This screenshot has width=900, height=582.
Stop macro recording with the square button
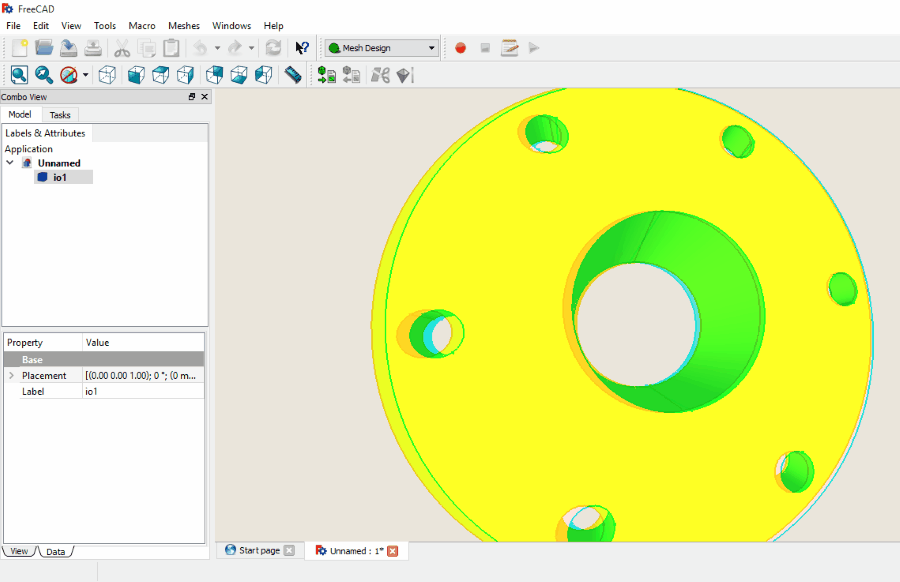pyautogui.click(x=485, y=48)
